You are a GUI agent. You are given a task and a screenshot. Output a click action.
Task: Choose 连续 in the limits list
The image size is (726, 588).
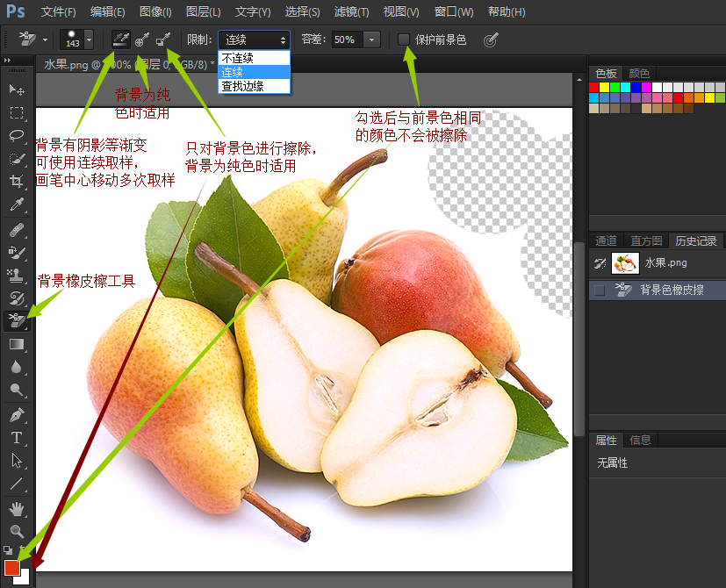click(255, 72)
